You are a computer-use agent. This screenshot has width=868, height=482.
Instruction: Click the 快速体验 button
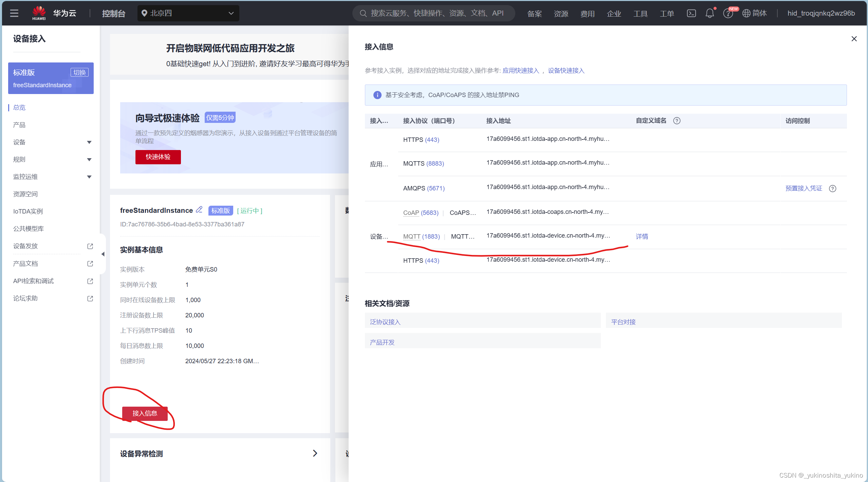click(158, 157)
